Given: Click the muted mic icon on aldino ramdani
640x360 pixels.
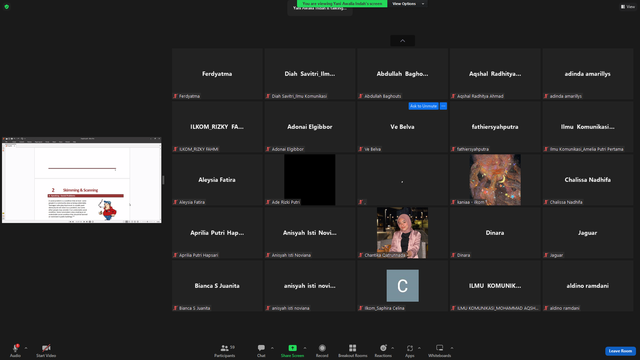Looking at the screenshot, I should (546, 309).
